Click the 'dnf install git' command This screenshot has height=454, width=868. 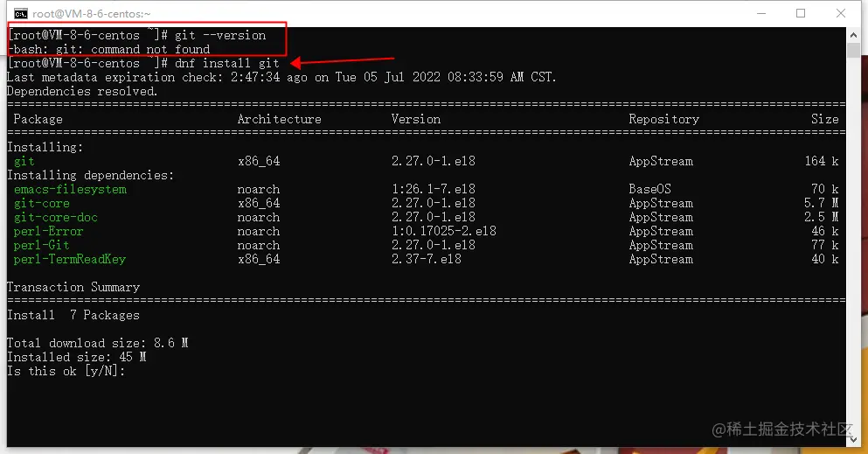[227, 63]
